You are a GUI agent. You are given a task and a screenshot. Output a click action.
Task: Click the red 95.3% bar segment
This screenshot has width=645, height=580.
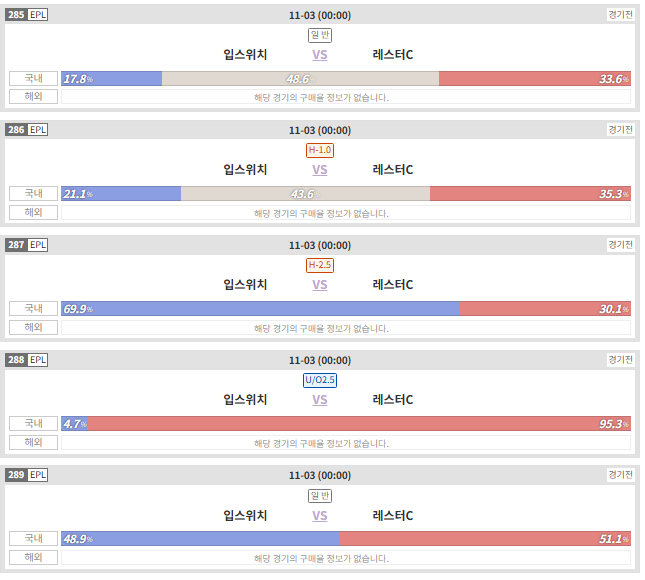pos(359,423)
